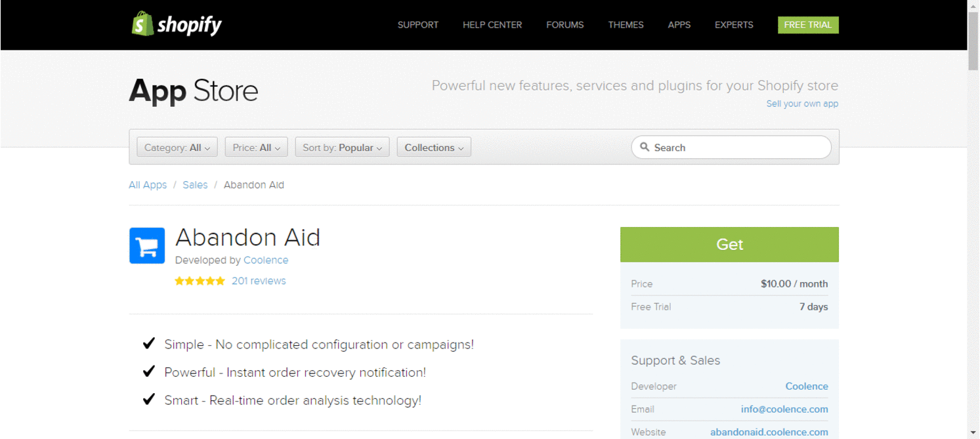Expand the Collections dropdown
The image size is (980, 439).
tap(434, 148)
